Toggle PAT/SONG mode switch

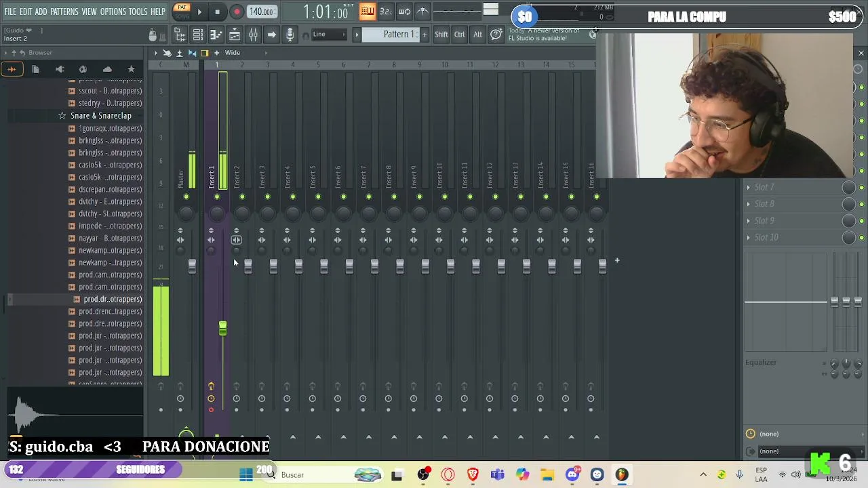182,10
